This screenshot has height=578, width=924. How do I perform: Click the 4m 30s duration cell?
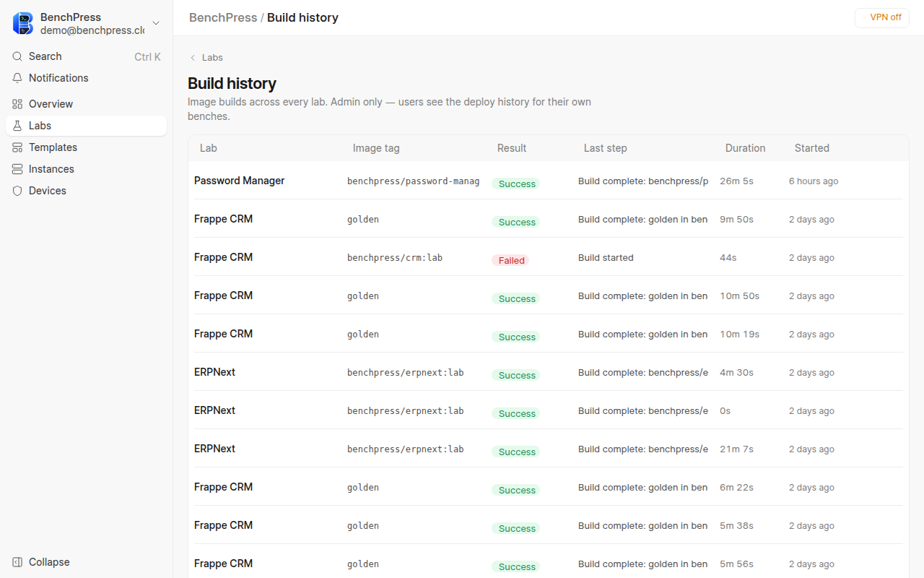point(736,373)
